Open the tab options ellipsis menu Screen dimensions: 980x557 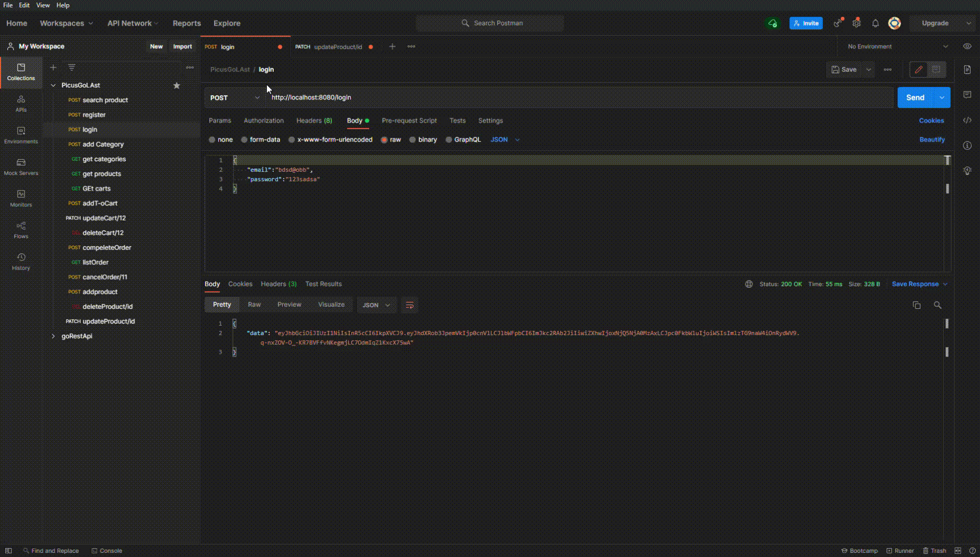[411, 47]
